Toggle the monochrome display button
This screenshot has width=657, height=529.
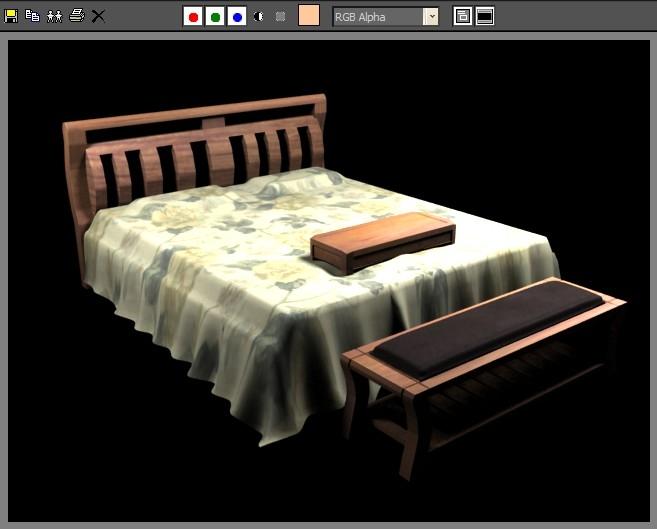point(280,17)
